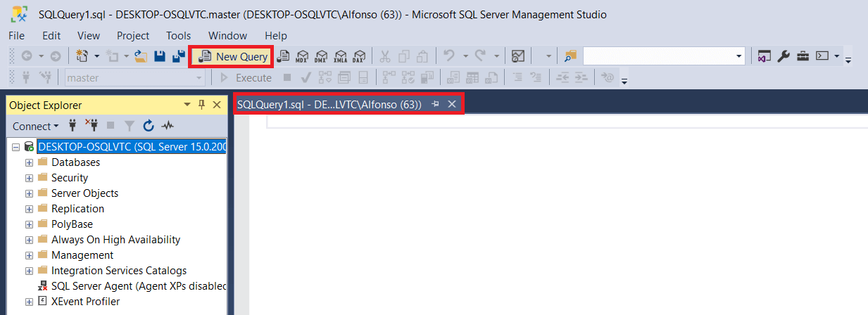
Task: Select Integration Services Catalogs folder
Action: (x=119, y=271)
